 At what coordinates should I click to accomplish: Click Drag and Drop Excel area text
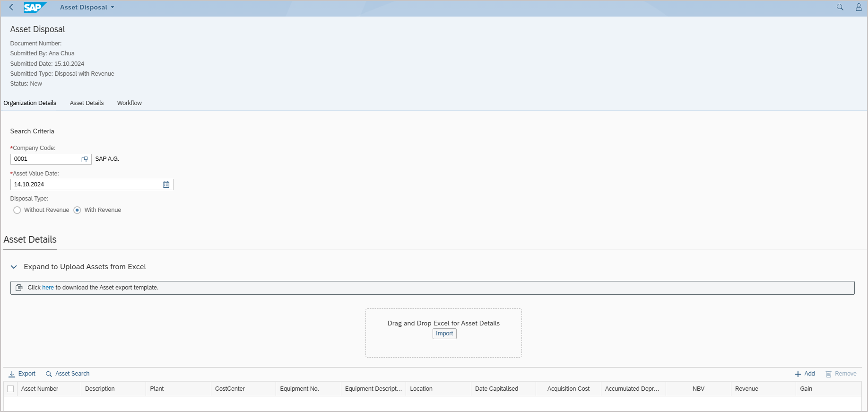pyautogui.click(x=443, y=324)
